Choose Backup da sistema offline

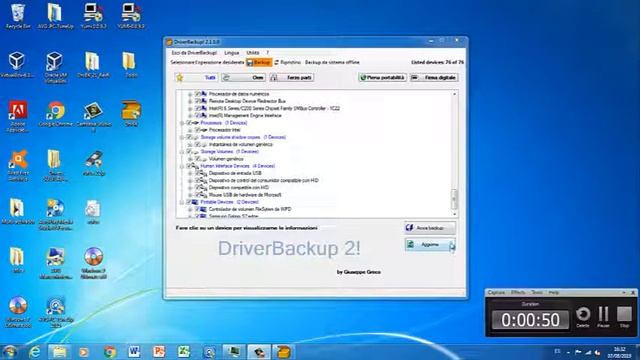click(x=332, y=62)
